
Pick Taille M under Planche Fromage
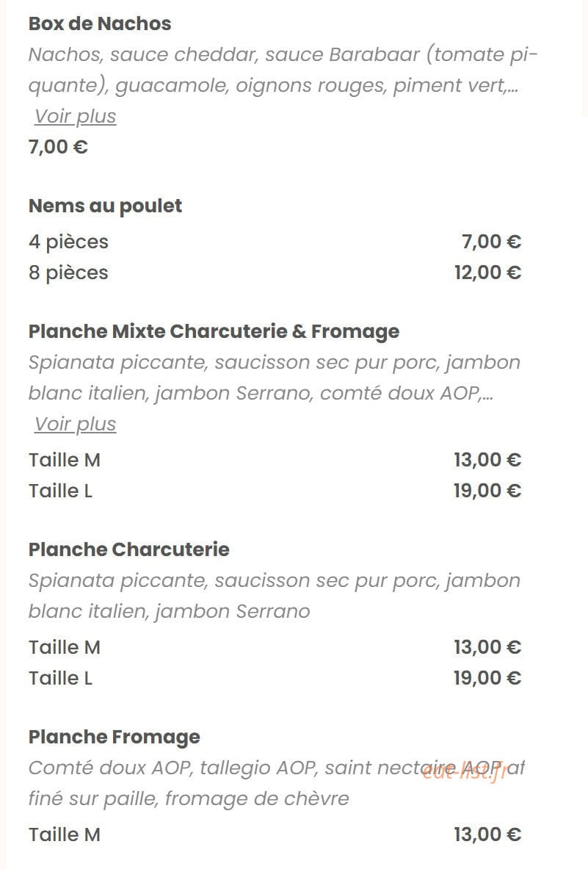click(x=275, y=834)
